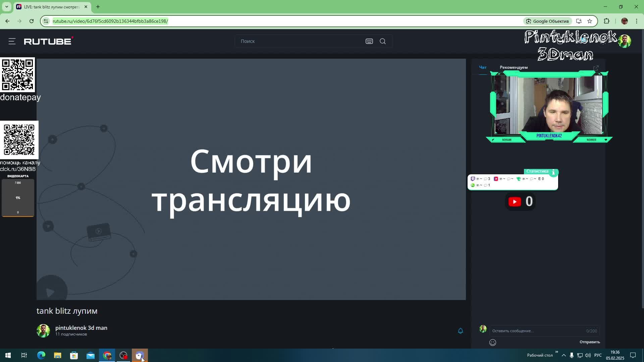644x362 pixels.
Task: Click the search magnifier icon
Action: click(x=383, y=41)
